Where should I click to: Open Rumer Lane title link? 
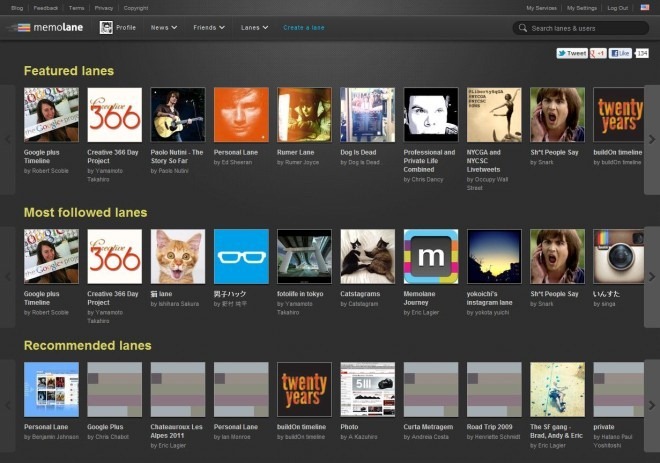tap(295, 152)
